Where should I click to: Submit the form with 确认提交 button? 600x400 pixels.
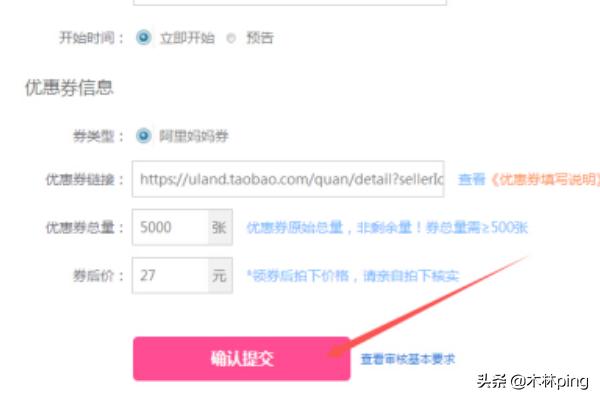click(242, 359)
